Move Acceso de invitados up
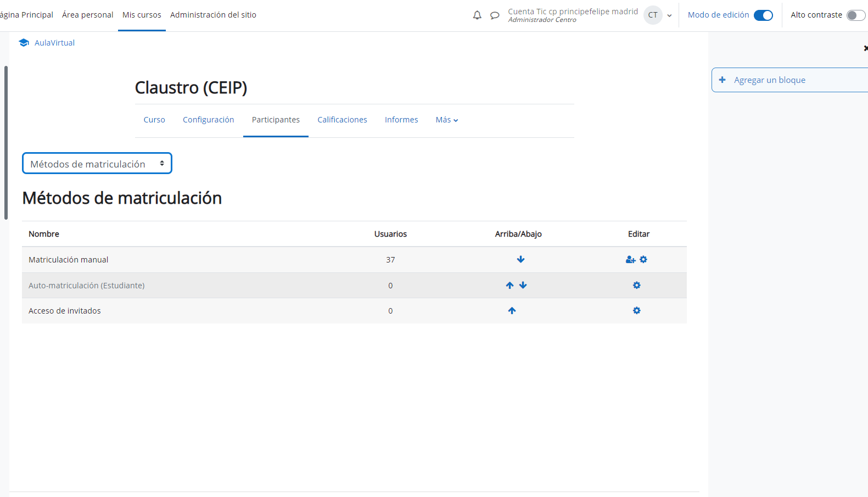 [x=512, y=310]
